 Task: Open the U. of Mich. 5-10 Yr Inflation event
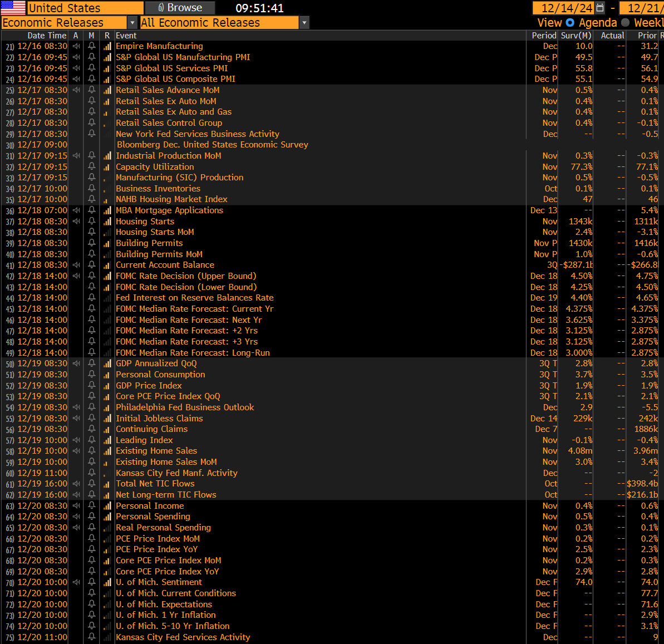coord(173,626)
